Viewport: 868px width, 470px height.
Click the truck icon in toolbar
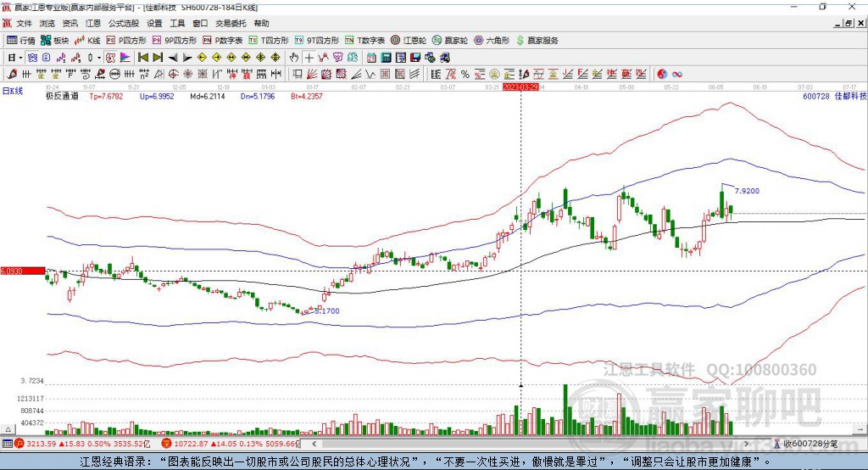point(444,58)
